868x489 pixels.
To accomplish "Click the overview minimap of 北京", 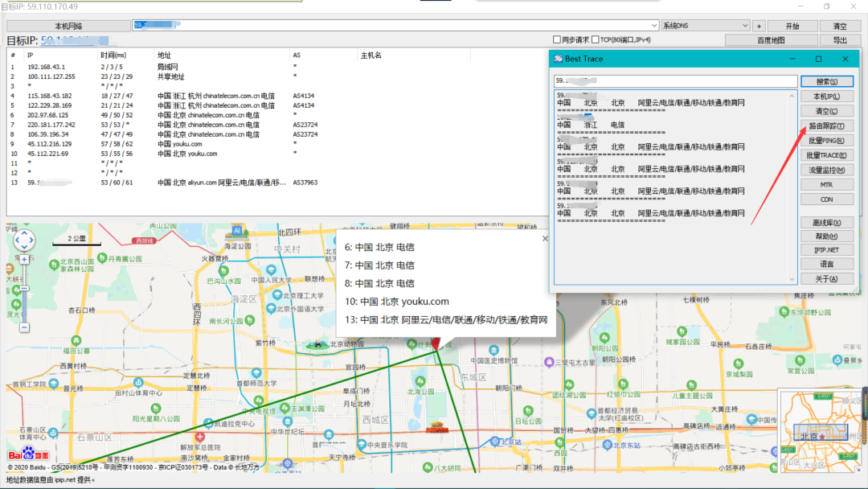I will click(820, 431).
